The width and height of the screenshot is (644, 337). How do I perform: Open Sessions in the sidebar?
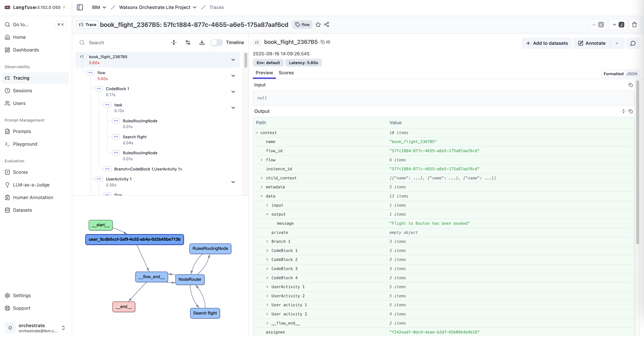point(35,91)
